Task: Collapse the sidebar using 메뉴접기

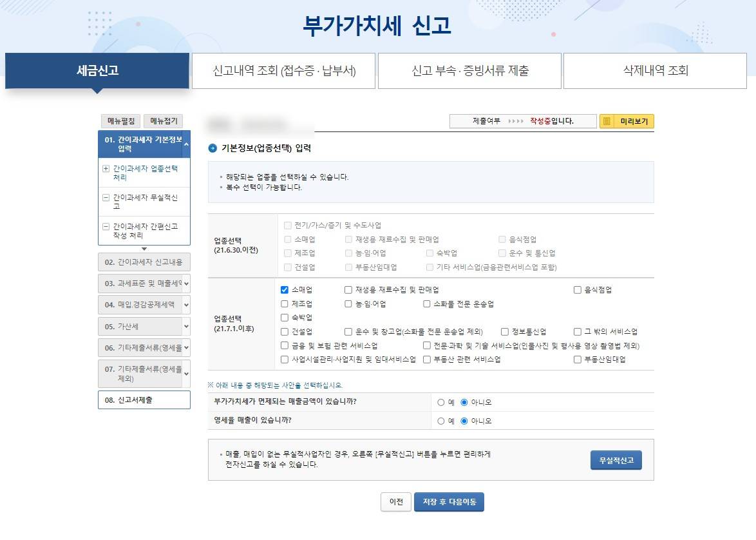Action: point(164,121)
